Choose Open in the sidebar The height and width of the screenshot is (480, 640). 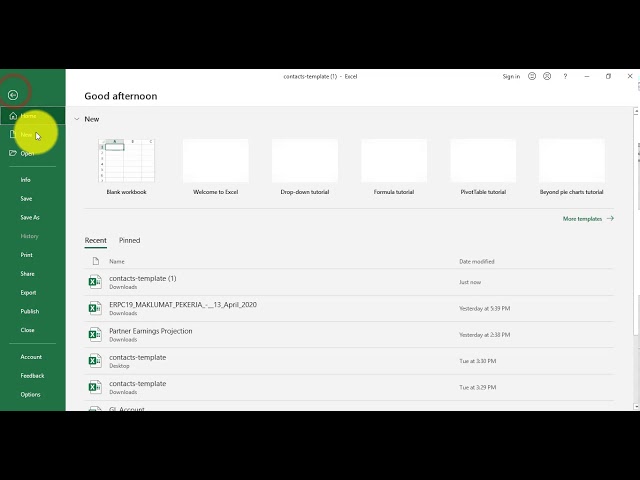(33, 153)
